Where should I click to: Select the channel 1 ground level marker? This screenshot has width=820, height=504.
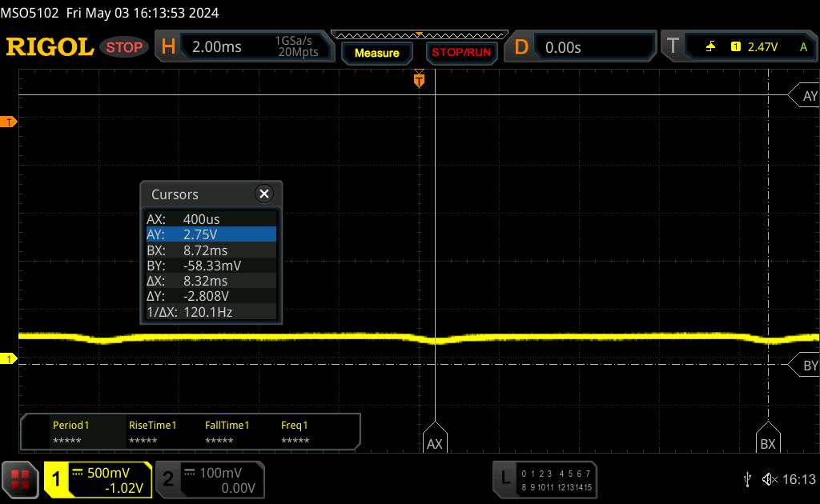pyautogui.click(x=10, y=359)
